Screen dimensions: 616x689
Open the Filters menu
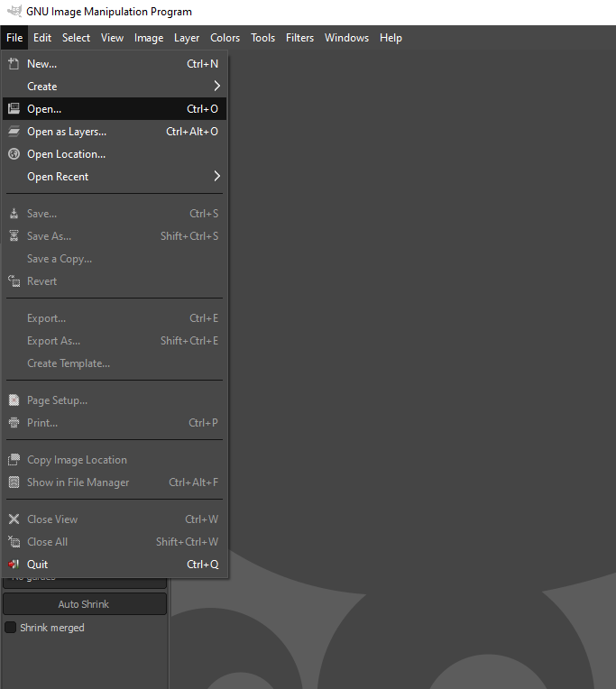click(x=299, y=38)
